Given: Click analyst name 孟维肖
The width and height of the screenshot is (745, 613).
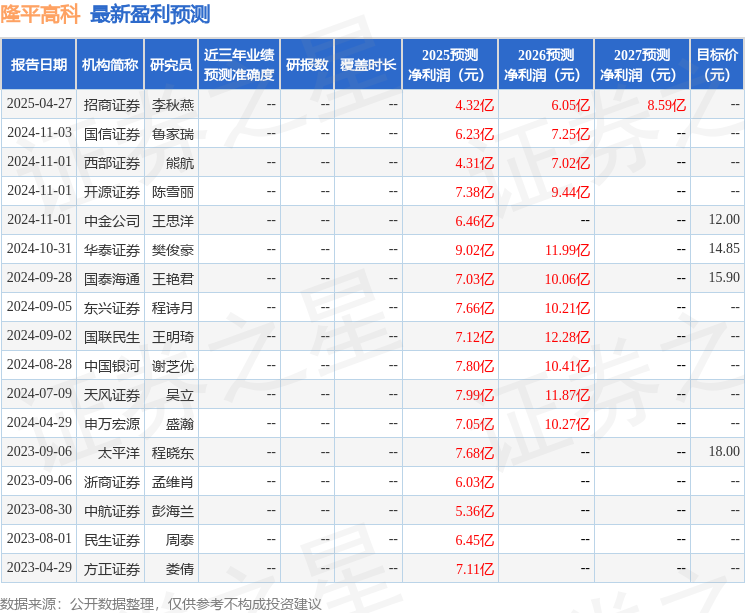Looking at the screenshot, I should click(x=173, y=482).
